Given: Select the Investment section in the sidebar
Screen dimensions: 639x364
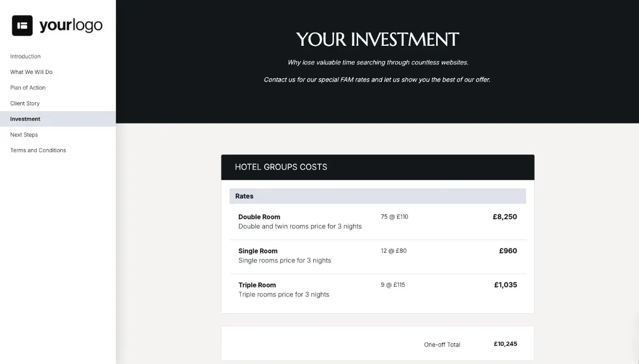Looking at the screenshot, I should [24, 119].
